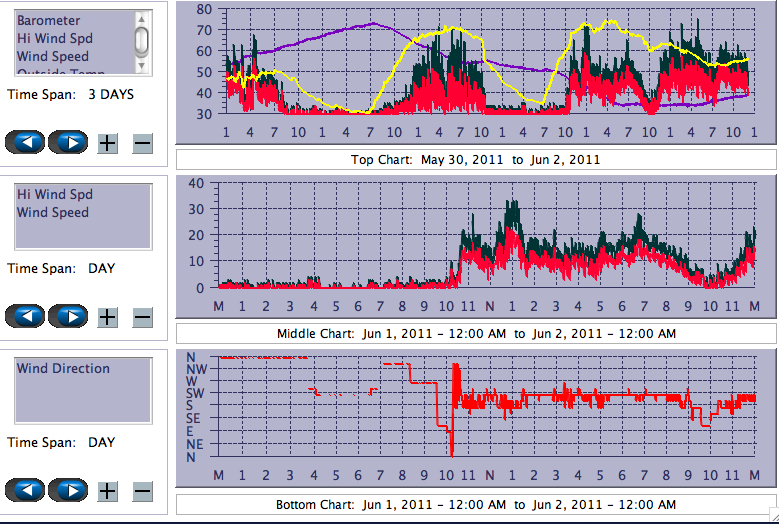Choose Wind Speed in top chart list
This screenshot has height=524, width=779.
(53, 57)
